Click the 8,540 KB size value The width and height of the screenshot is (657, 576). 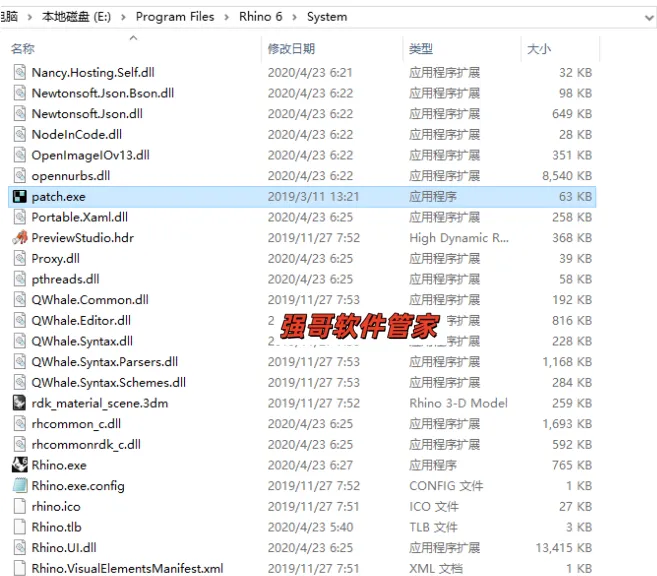click(567, 176)
